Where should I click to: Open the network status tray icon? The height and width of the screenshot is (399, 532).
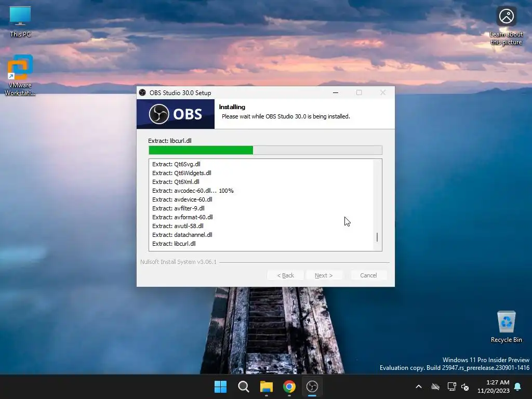tap(451, 387)
